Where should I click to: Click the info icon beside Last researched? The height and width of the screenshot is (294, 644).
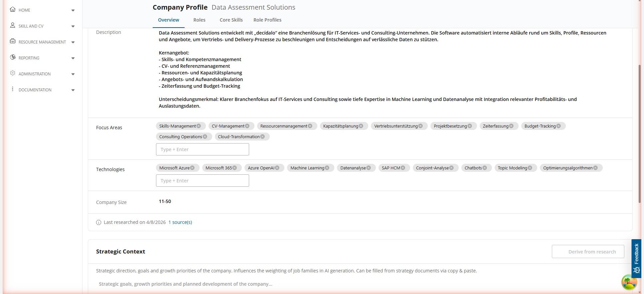pyautogui.click(x=98, y=223)
